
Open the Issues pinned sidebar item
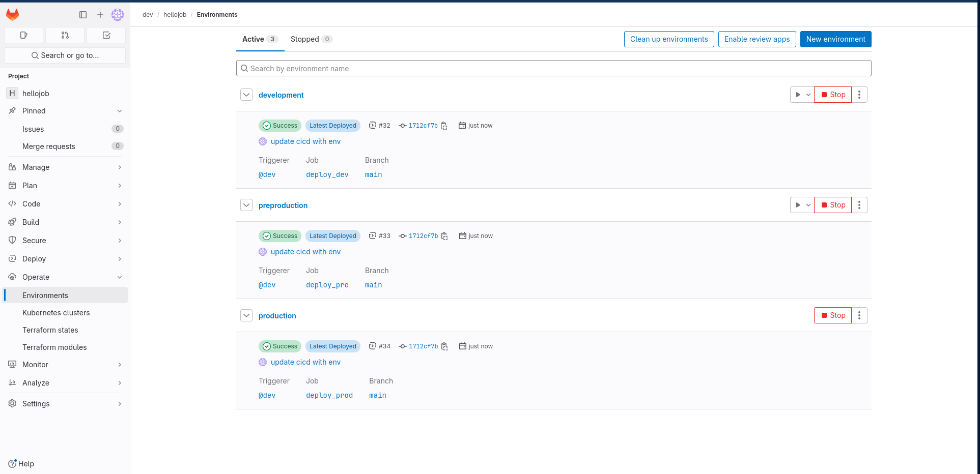[65, 129]
